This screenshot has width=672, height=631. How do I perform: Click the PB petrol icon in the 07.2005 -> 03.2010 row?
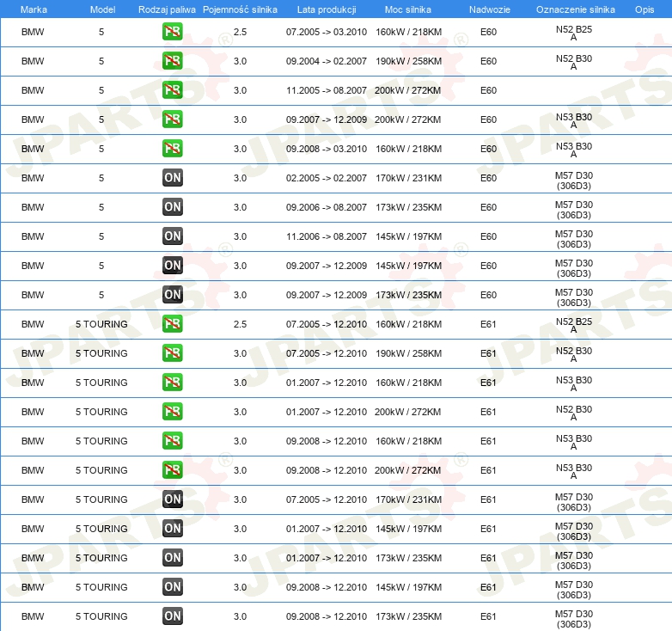click(172, 32)
